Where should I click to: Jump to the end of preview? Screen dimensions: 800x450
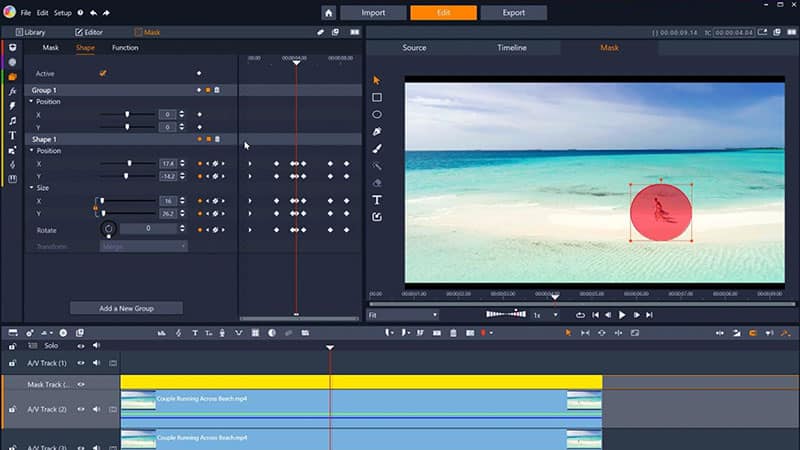tap(649, 315)
